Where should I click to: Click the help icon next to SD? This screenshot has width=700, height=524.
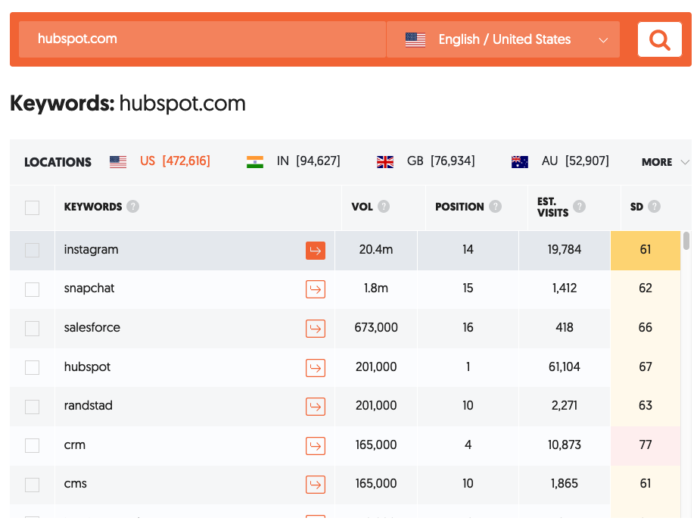[x=654, y=207]
